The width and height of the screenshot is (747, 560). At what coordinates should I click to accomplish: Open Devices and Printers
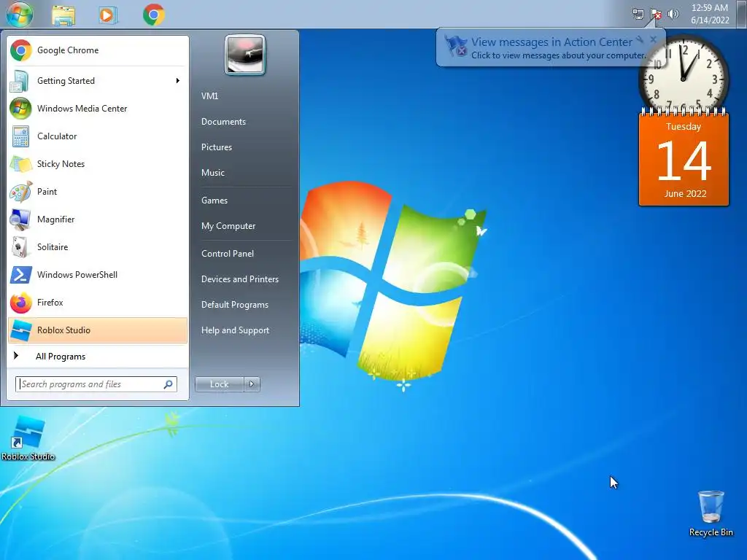(239, 279)
